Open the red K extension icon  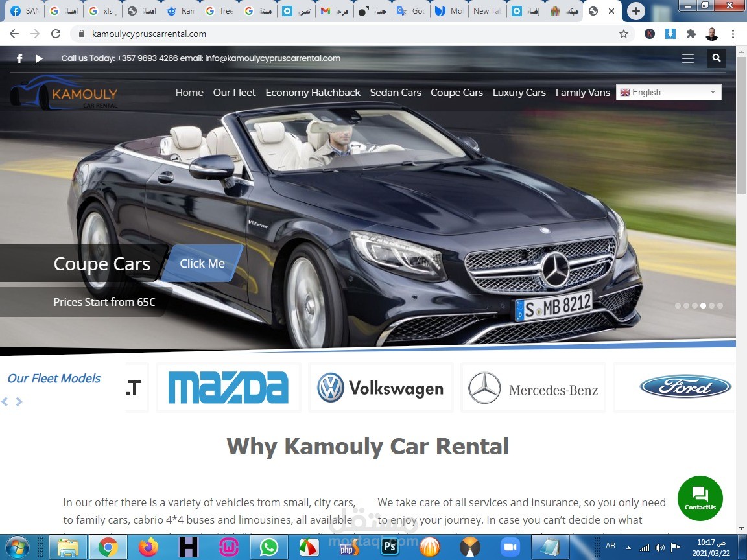pyautogui.click(x=649, y=34)
